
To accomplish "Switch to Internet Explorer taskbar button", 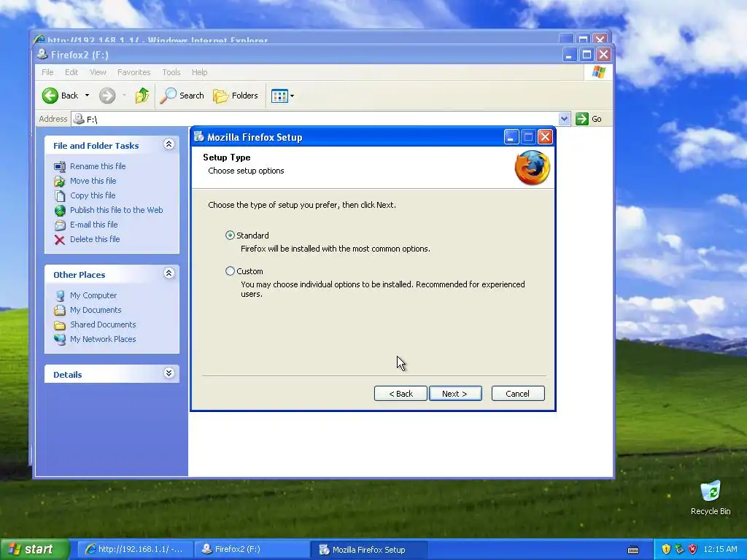I will [135, 550].
